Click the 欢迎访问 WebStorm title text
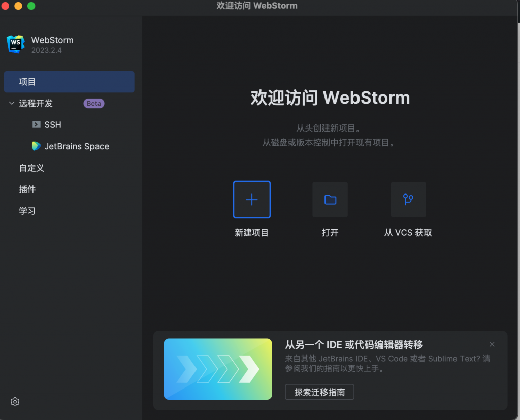This screenshot has height=420, width=520. click(330, 98)
